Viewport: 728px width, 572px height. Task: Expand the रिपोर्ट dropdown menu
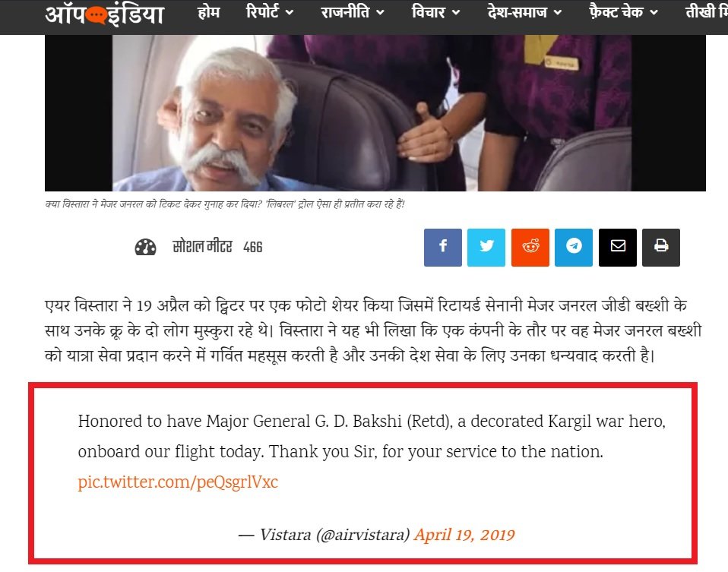pos(269,12)
